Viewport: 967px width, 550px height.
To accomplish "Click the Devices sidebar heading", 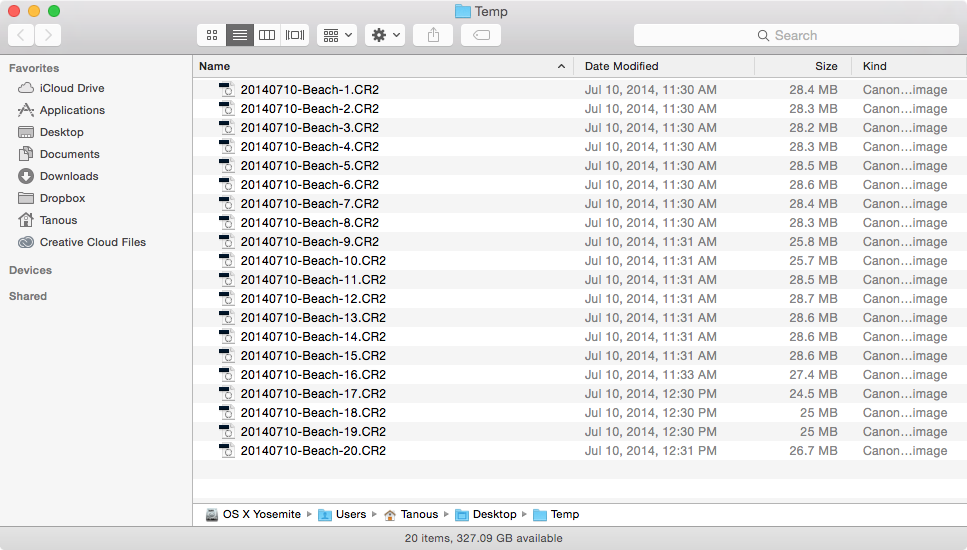I will click(30, 270).
